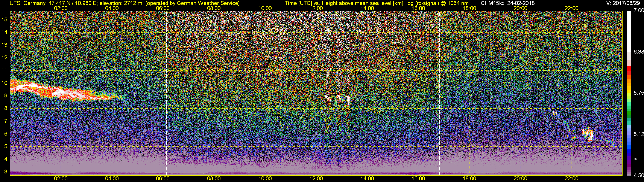Screen dimensions: 644x182
Task: Click the '5.75' color scale value
Action: coord(639,93)
